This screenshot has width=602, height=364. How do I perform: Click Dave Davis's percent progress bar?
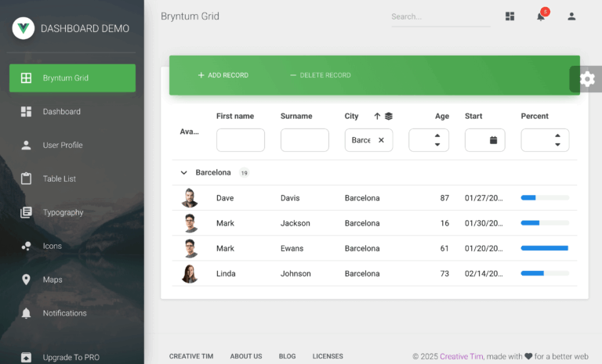pos(546,198)
